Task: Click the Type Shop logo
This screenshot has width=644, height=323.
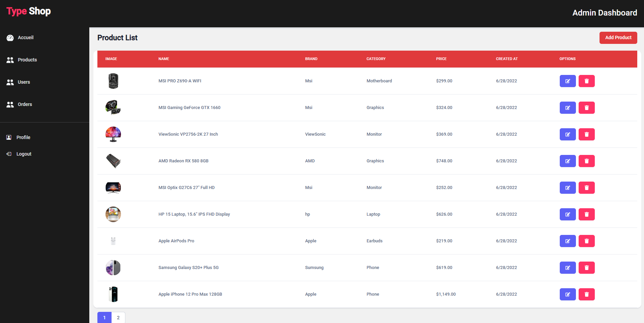Action: (29, 11)
